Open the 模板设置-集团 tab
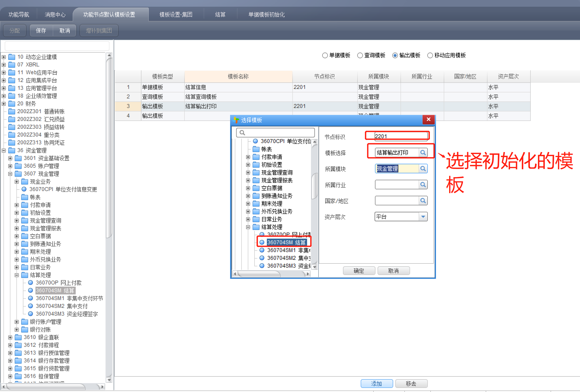Screen dimensions: 580x392 click(x=176, y=14)
